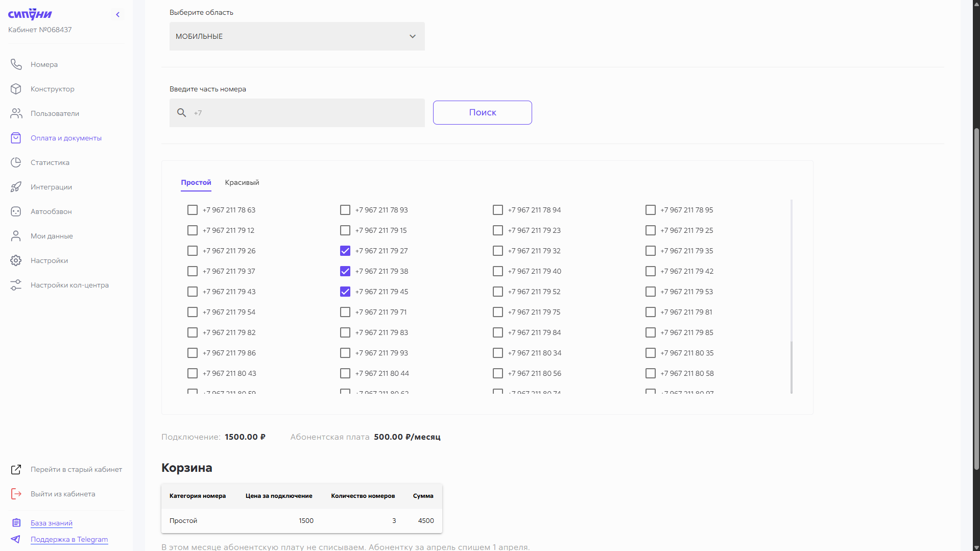Uncheck number +7 967 211 79 27

pyautogui.click(x=345, y=251)
